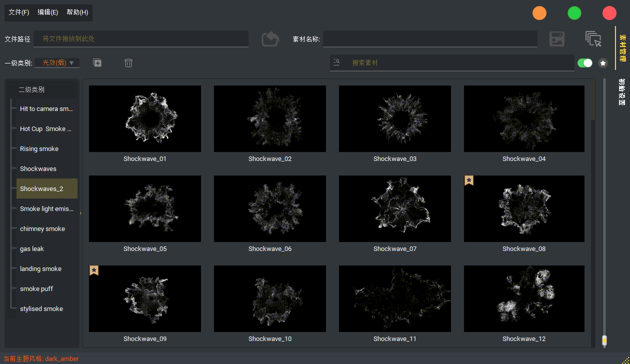Open the 文件(F) menu
The width and height of the screenshot is (630, 364).
(19, 12)
